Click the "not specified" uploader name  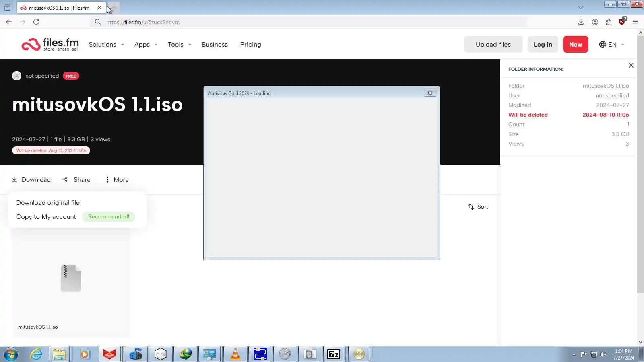tap(42, 76)
